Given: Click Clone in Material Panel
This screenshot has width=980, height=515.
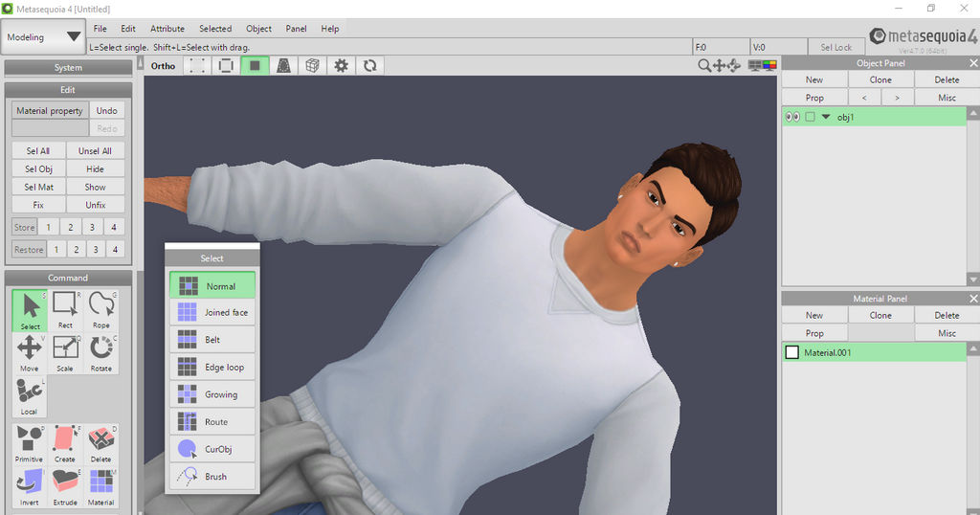Looking at the screenshot, I should click(880, 316).
